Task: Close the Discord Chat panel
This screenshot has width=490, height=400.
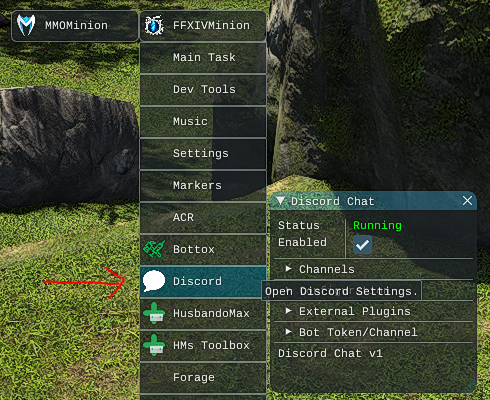Action: pos(467,201)
